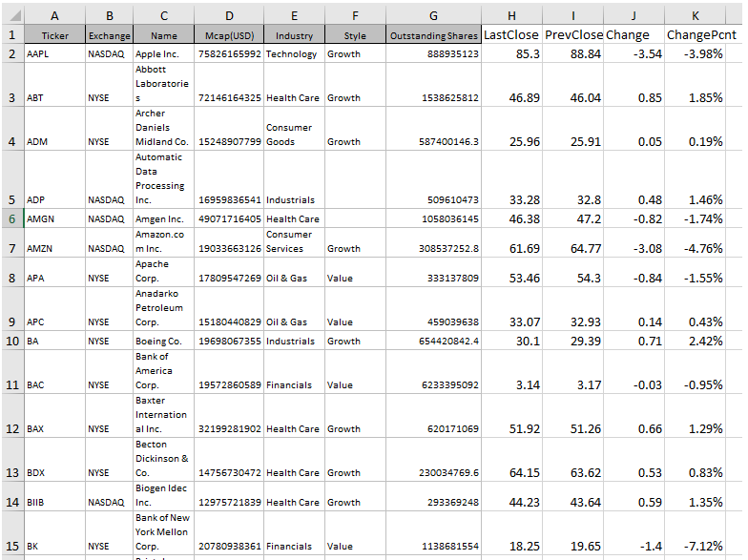Select the column A header
The image size is (748, 560).
click(x=53, y=15)
